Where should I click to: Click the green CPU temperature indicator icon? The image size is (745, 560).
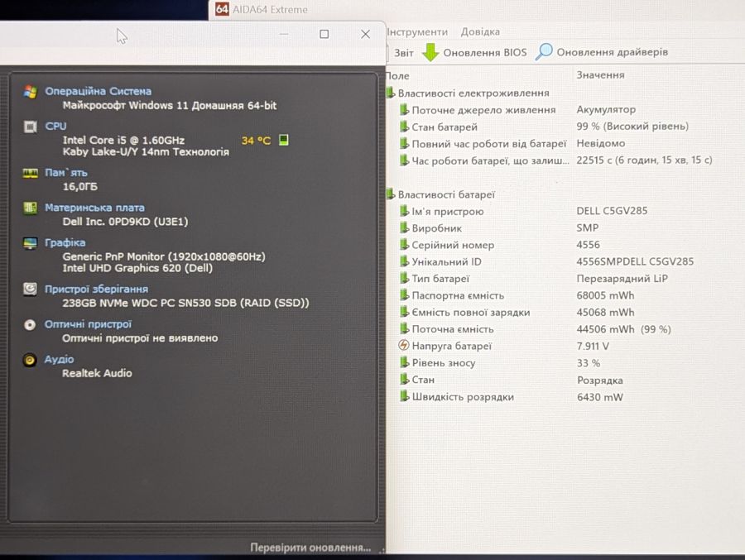pos(284,140)
